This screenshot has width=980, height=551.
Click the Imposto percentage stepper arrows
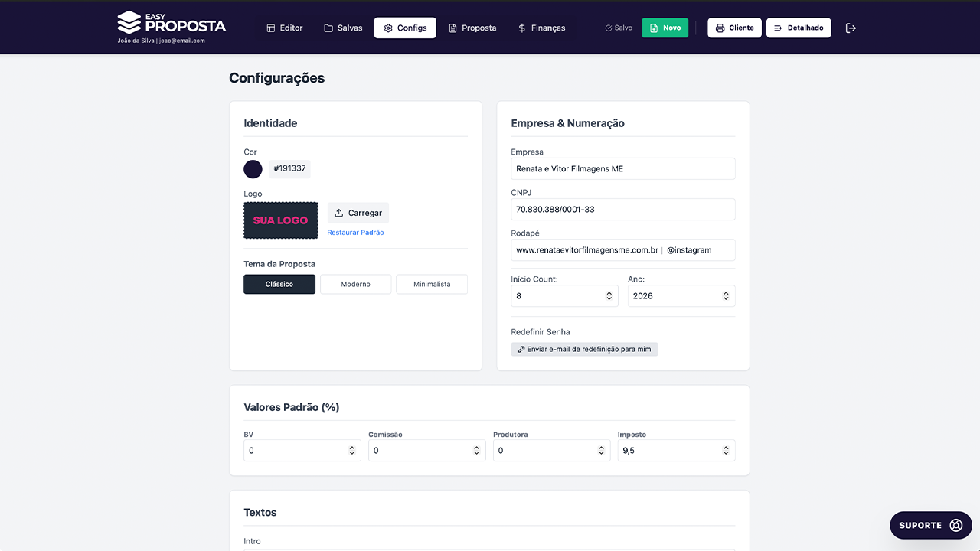click(x=726, y=451)
